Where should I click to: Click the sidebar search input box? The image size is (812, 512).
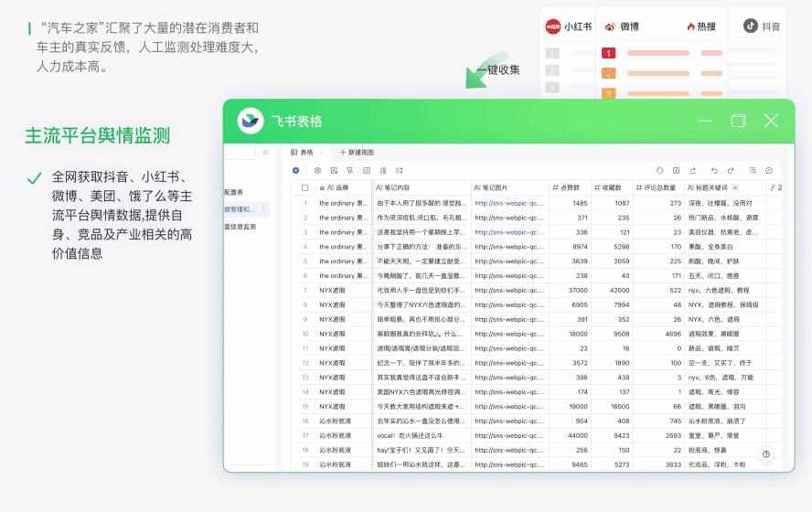coord(240,152)
